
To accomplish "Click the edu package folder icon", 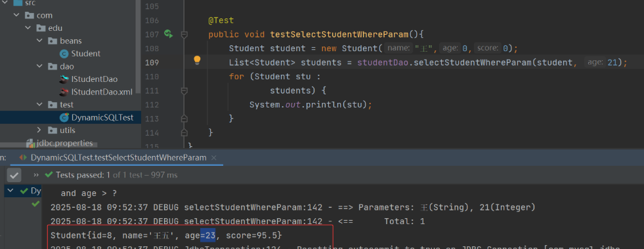I will point(41,28).
